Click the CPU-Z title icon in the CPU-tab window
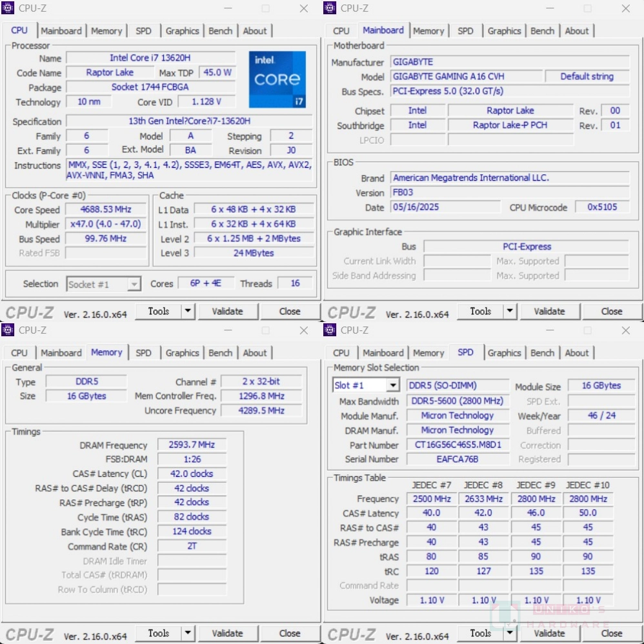The width and height of the screenshot is (644, 644). click(x=7, y=8)
